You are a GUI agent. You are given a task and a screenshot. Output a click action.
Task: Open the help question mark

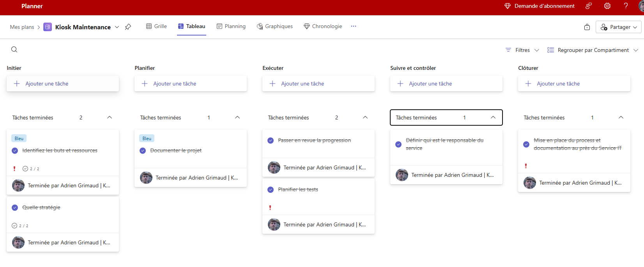point(626,6)
